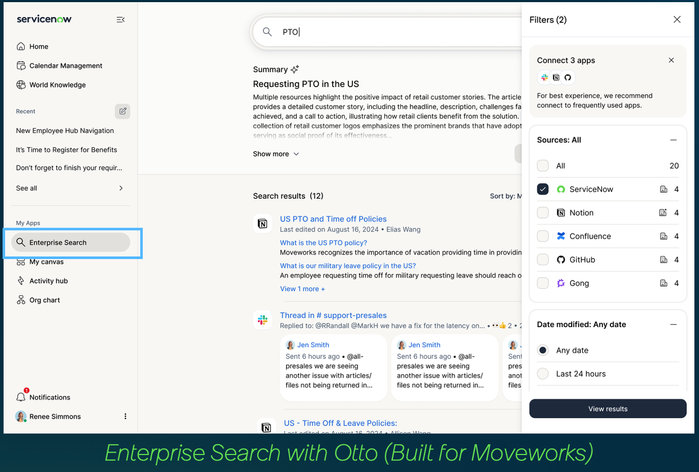Image resolution: width=699 pixels, height=472 pixels.
Task: Click Notion icon in Connect 3 apps
Action: pos(556,78)
